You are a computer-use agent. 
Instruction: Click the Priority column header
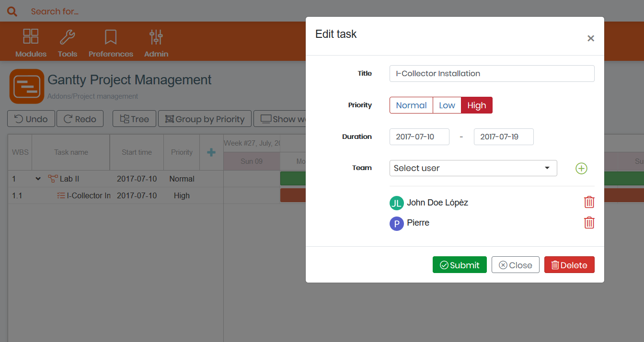click(x=182, y=152)
